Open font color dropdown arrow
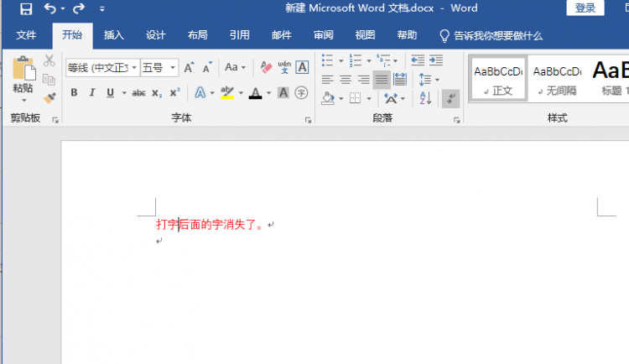 coord(268,93)
